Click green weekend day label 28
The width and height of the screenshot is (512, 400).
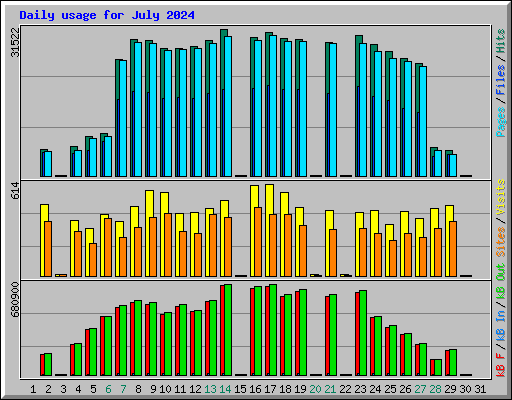coord(435,389)
